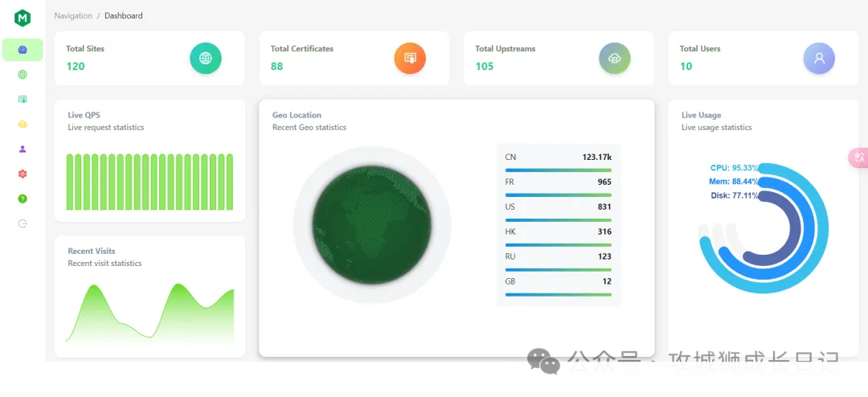The width and height of the screenshot is (868, 397).
Task: Click the Total Sites globe icon
Action: click(206, 59)
